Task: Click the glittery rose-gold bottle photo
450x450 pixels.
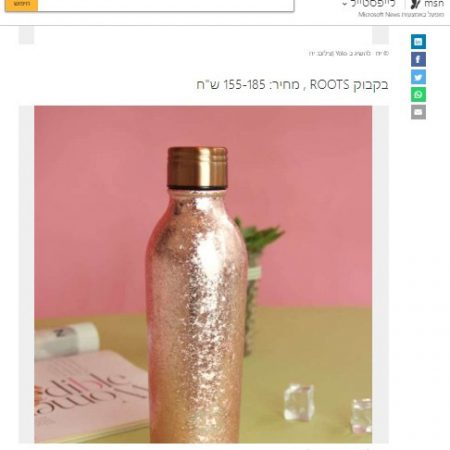Action: tap(203, 274)
